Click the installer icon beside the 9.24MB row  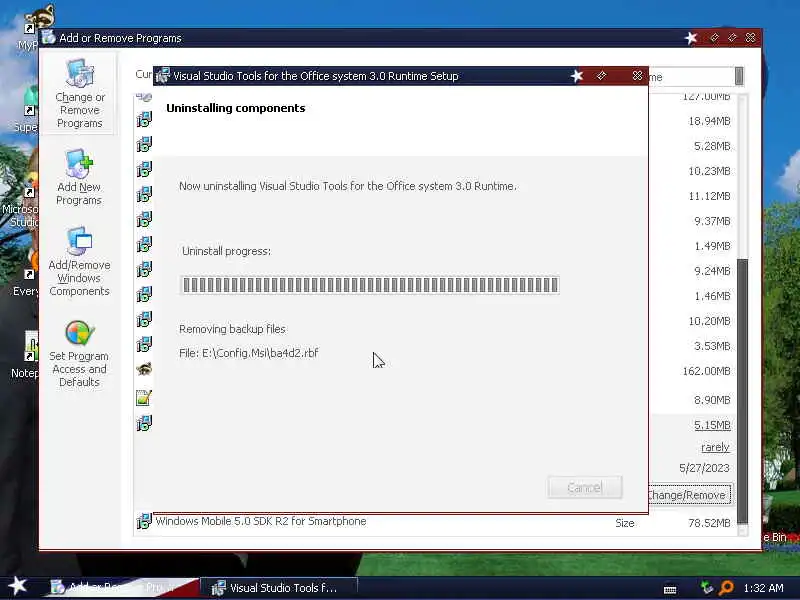pos(144,269)
